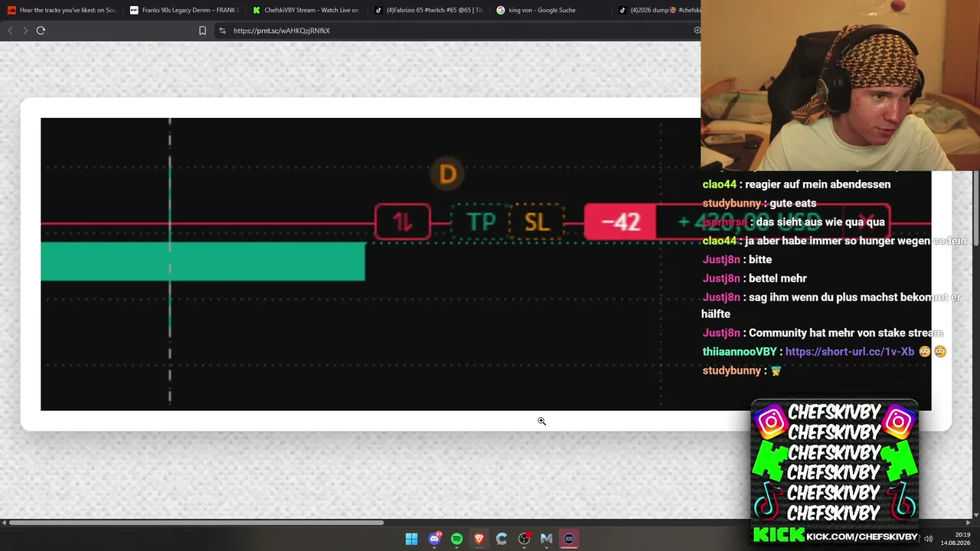
Task: Click 'Community hat mehr von stake stream' message
Action: 846,333
